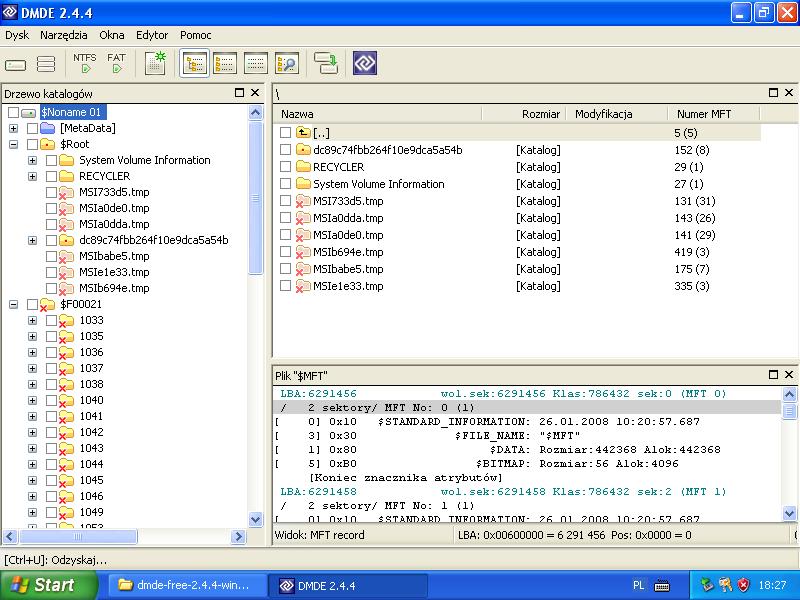Open the Pomoc menu
800x600 pixels.
195,35
